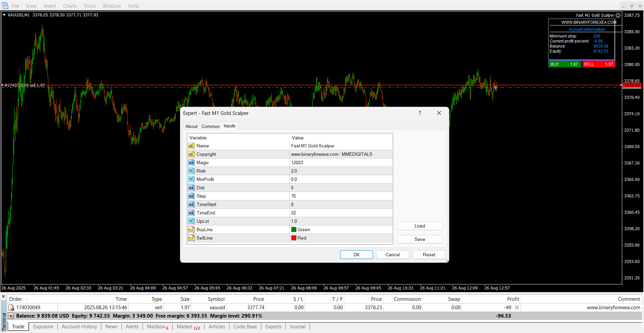Edit the Step value field showing 75
Image resolution: width=644 pixels, height=333 pixels.
point(340,196)
